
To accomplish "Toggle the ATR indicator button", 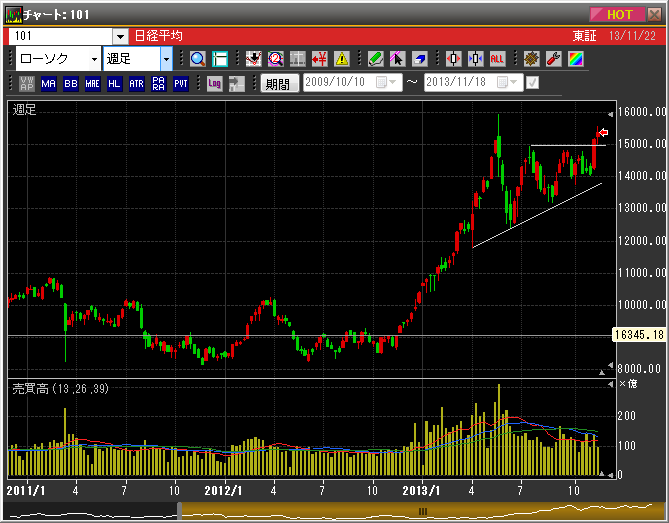I will click(136, 84).
